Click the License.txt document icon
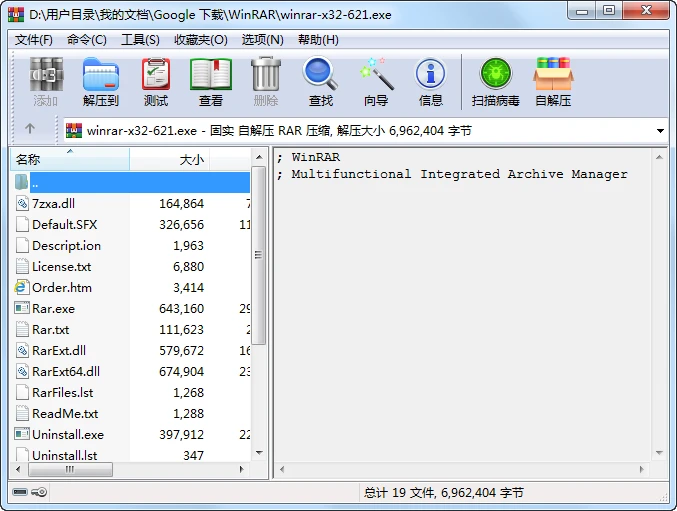Viewport: 677px width, 511px height. pos(22,266)
